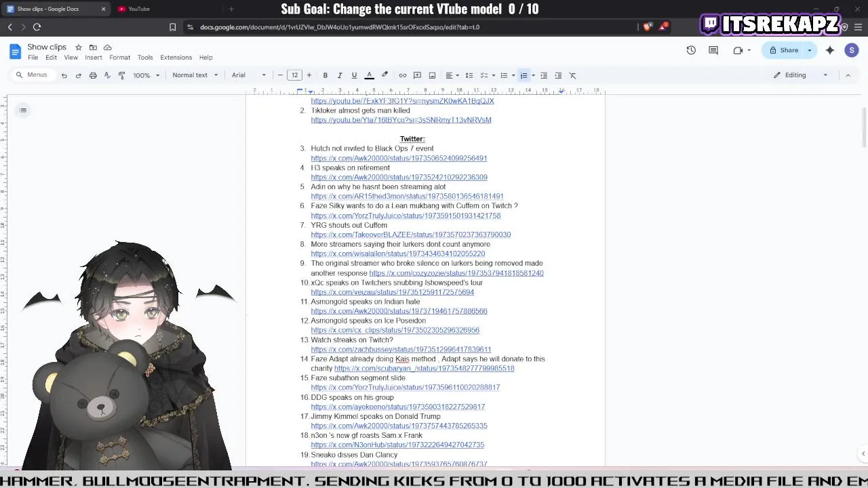Go back in browser history
This screenshot has height=488, width=868.
tap(9, 27)
